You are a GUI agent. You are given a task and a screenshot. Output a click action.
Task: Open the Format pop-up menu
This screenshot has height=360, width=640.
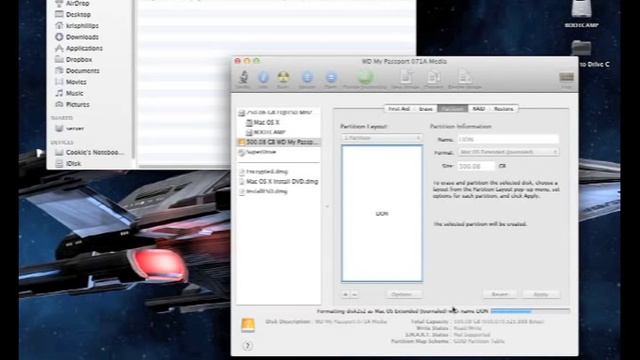508,152
